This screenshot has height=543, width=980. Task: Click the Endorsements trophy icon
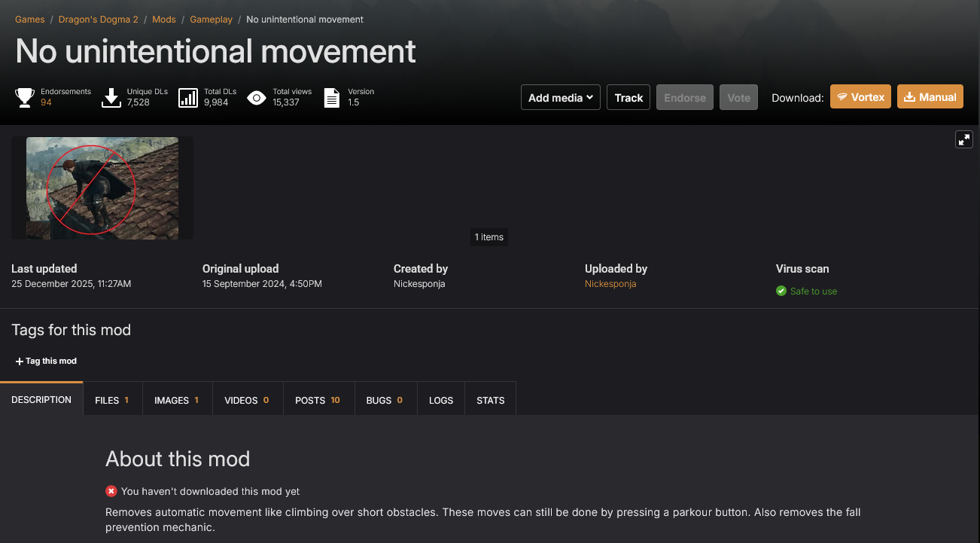click(25, 97)
